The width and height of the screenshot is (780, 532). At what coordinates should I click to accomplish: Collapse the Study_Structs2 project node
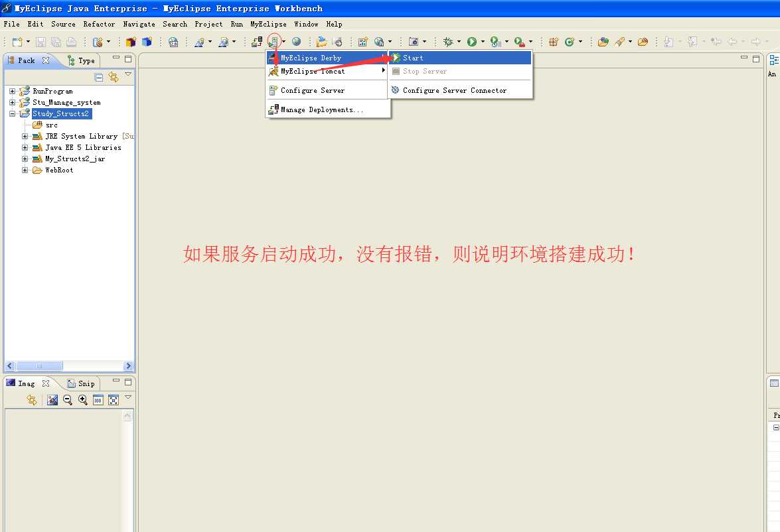coord(13,113)
